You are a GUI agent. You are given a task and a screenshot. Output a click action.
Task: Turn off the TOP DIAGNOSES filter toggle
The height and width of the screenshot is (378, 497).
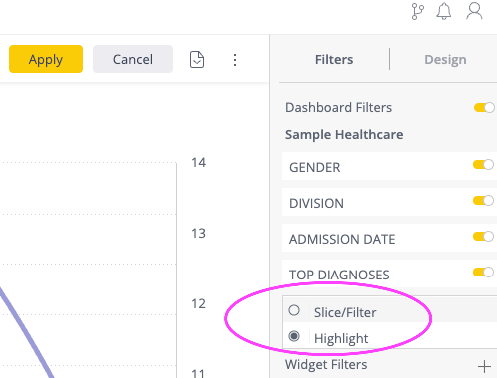click(483, 272)
